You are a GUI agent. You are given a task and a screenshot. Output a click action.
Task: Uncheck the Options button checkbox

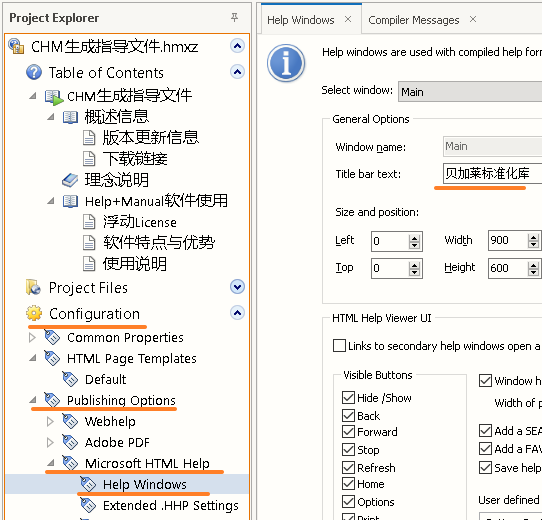click(348, 501)
